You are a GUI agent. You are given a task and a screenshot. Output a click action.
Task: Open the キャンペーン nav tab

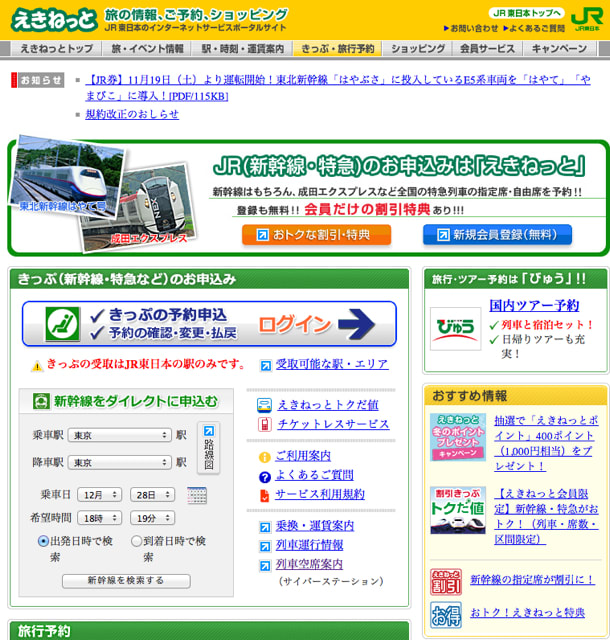559,49
